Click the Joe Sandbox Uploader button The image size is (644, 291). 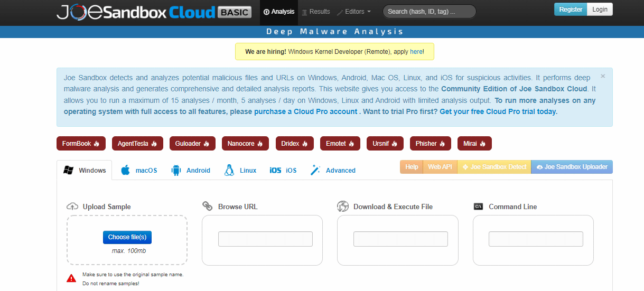pos(572,167)
